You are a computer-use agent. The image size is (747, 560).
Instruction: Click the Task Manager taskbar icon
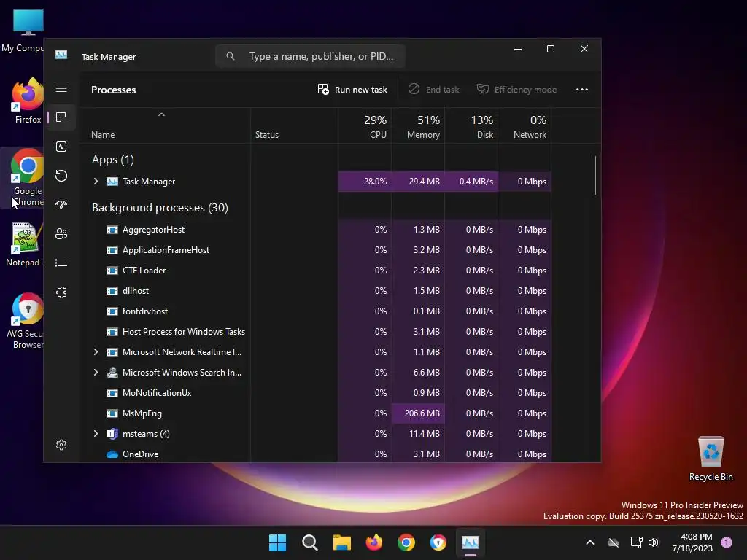click(x=471, y=542)
